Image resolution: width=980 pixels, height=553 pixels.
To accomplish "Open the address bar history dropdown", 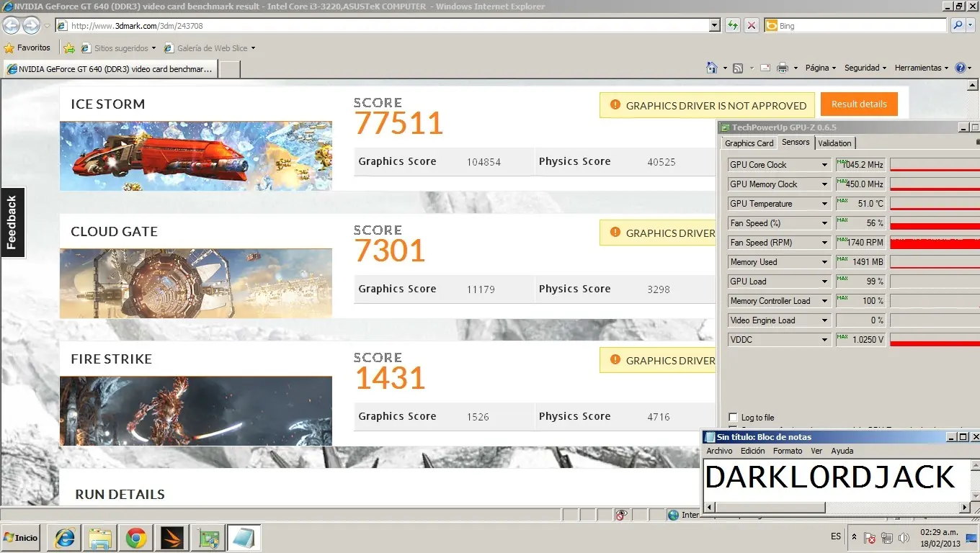I will 715,26.
